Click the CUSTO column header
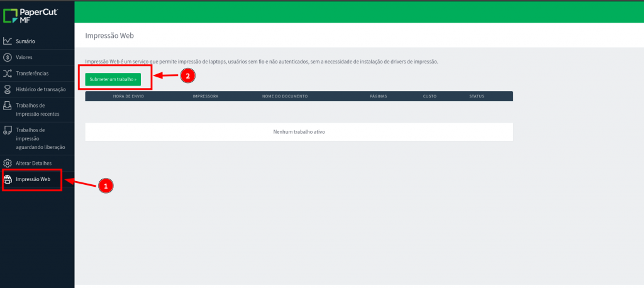The image size is (644, 288). (x=430, y=96)
